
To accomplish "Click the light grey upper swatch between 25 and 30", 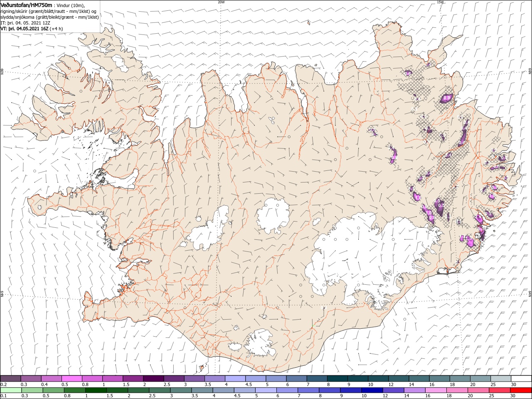I will [x=501, y=378].
